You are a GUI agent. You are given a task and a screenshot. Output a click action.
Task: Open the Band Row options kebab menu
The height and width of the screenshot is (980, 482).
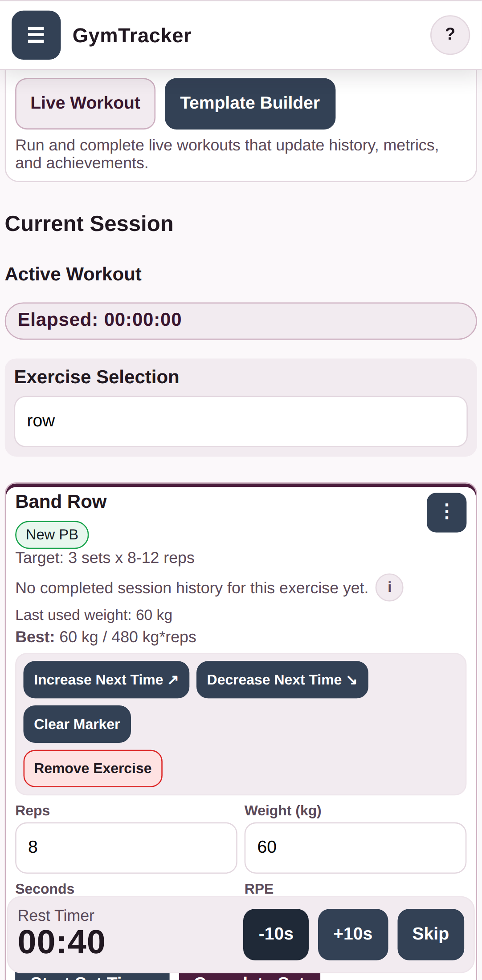pos(446,512)
